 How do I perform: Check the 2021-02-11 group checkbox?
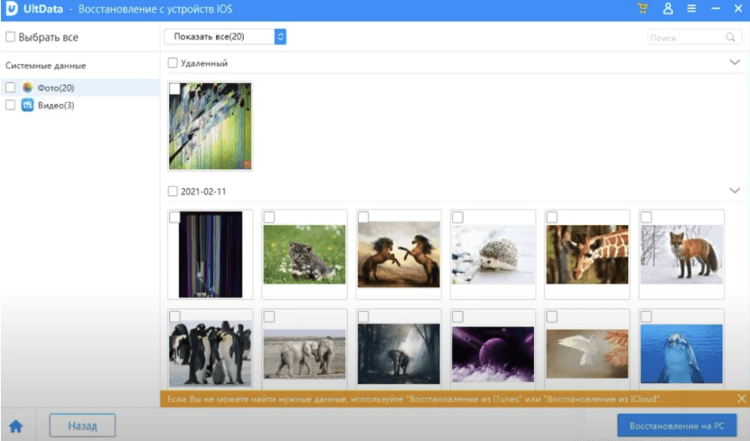173,191
